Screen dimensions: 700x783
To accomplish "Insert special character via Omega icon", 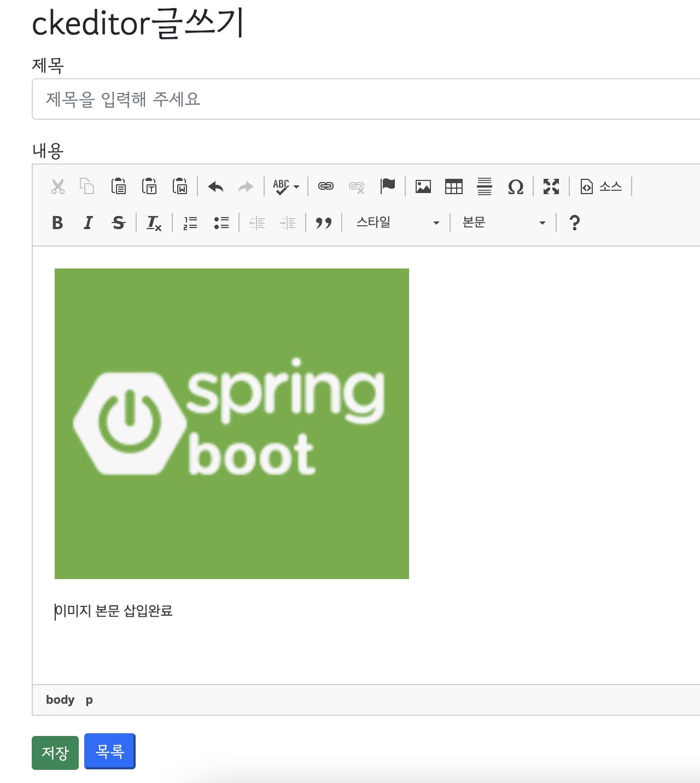I will (516, 186).
